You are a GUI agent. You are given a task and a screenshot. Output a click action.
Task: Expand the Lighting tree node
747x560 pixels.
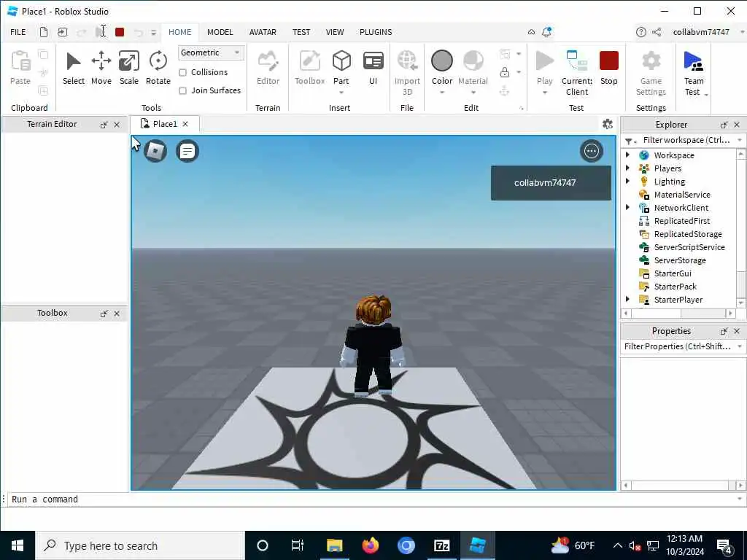pyautogui.click(x=627, y=181)
